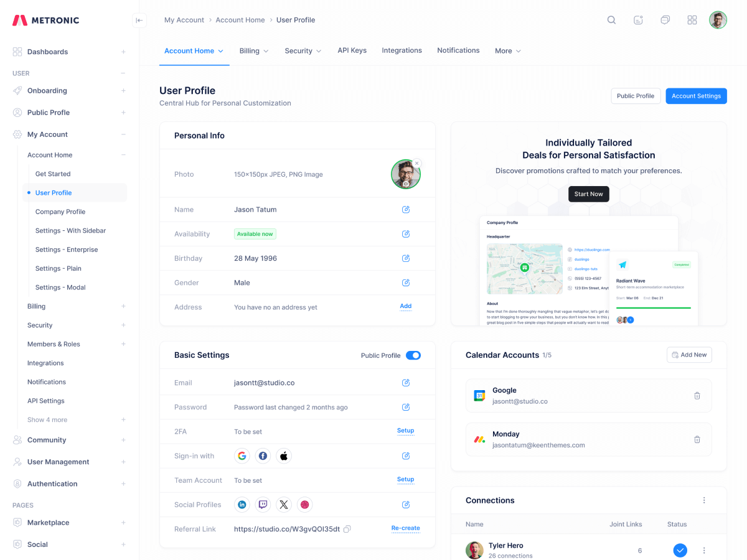
Task: Click the apps grid icon in the header
Action: (692, 19)
